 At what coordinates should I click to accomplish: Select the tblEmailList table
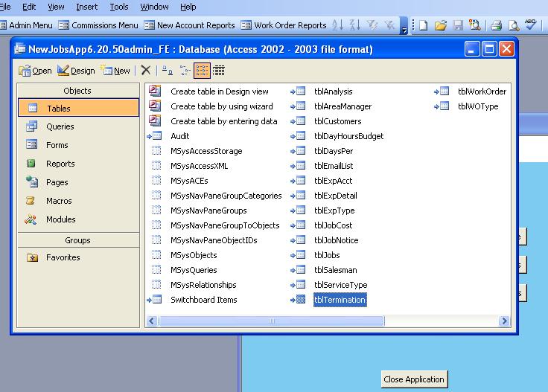coord(334,166)
